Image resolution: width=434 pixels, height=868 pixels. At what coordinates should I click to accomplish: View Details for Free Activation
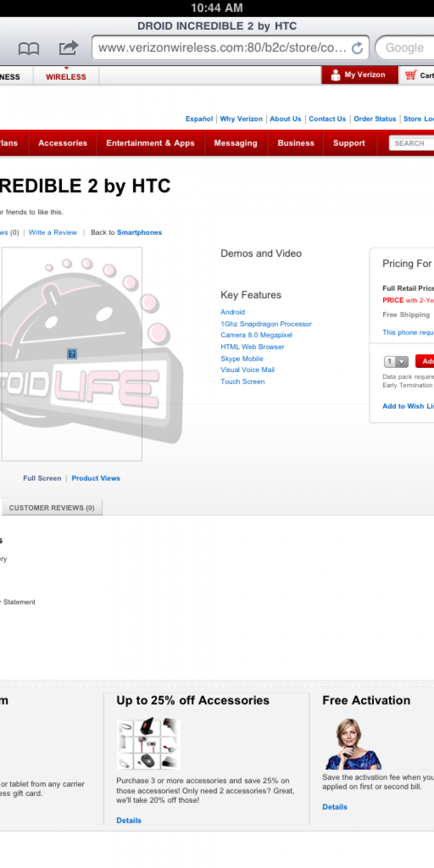pyautogui.click(x=334, y=807)
